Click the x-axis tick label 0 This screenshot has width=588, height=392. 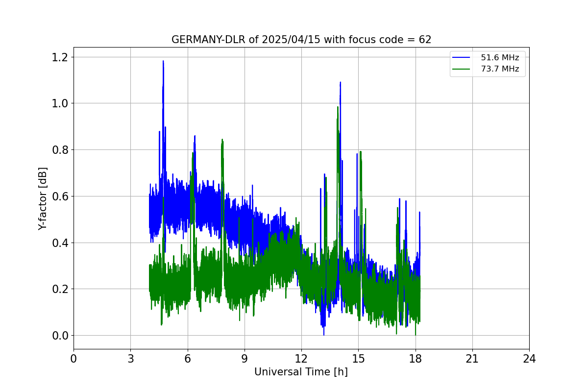coord(73,359)
